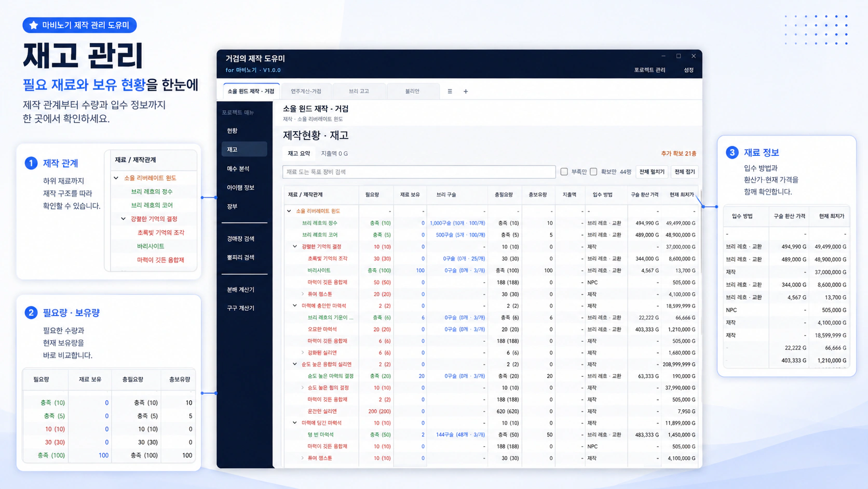
Task: Open the 1,000구슬 (10개 · 100/개) link
Action: click(457, 223)
